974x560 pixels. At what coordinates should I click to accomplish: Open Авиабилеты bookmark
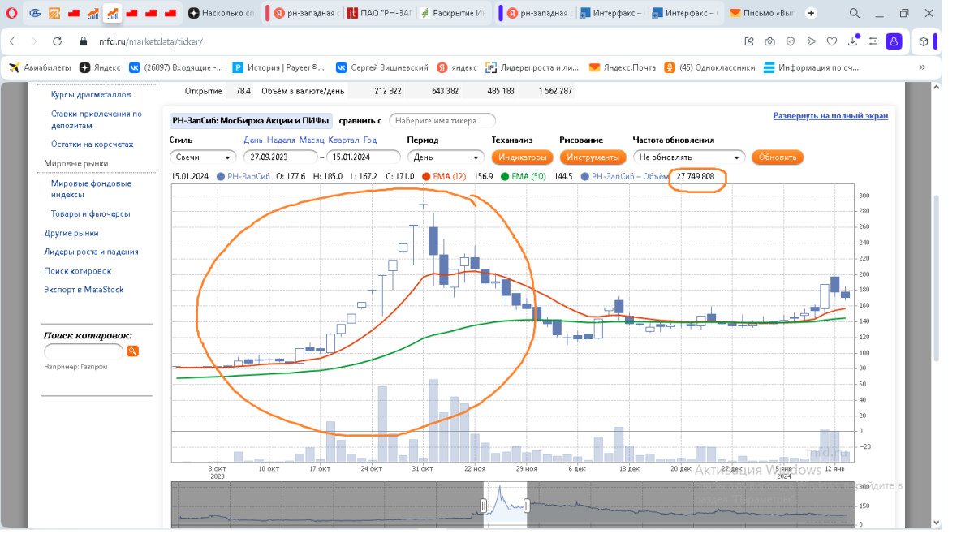[40, 67]
